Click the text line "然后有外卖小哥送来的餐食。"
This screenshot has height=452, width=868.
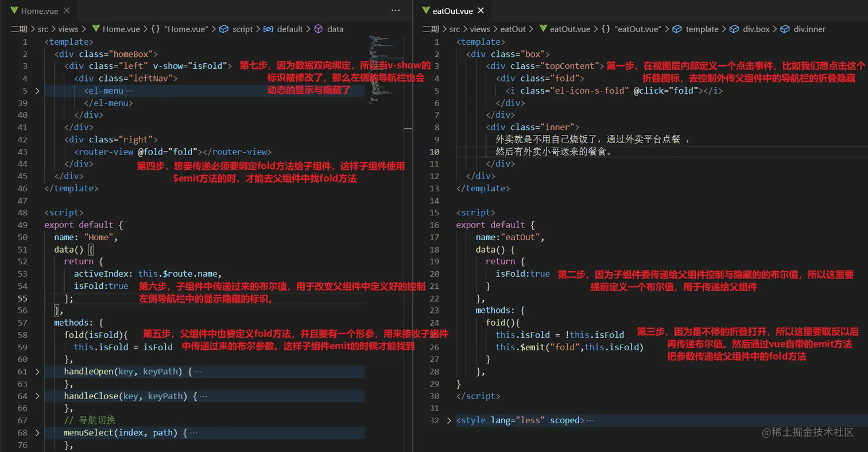tap(555, 152)
